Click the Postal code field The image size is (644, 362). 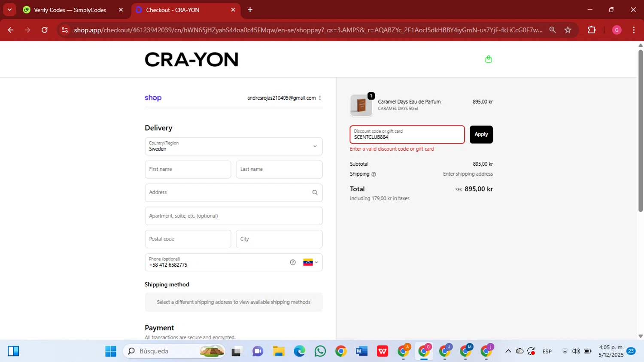pyautogui.click(x=188, y=239)
